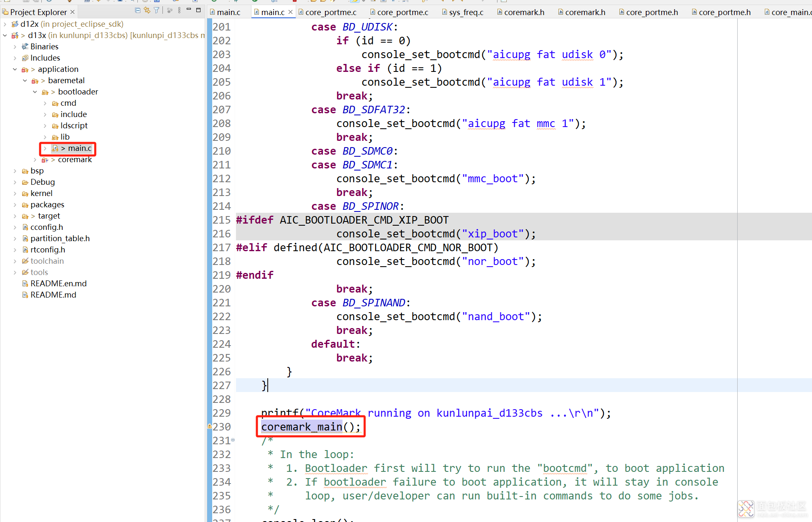Click the Debug folder icon
This screenshot has width=812, height=522.
click(x=25, y=182)
